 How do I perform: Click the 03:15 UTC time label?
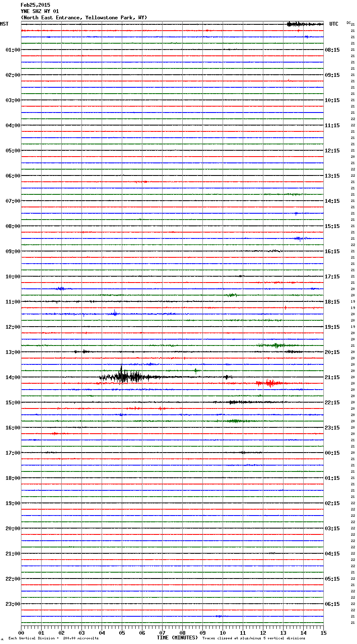tap(332, 529)
